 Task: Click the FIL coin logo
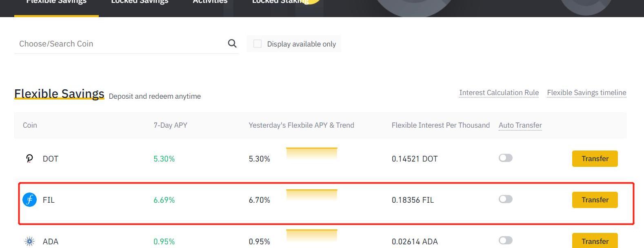[x=29, y=200]
